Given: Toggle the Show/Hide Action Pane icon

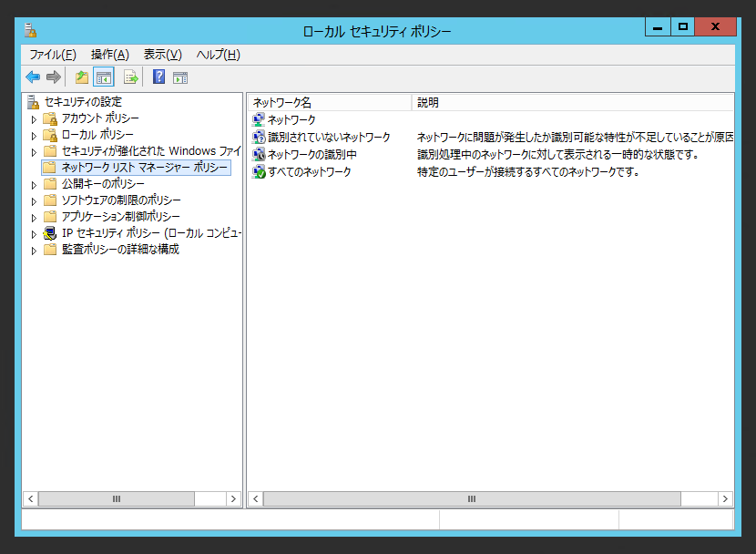Looking at the screenshot, I should pyautogui.click(x=180, y=77).
